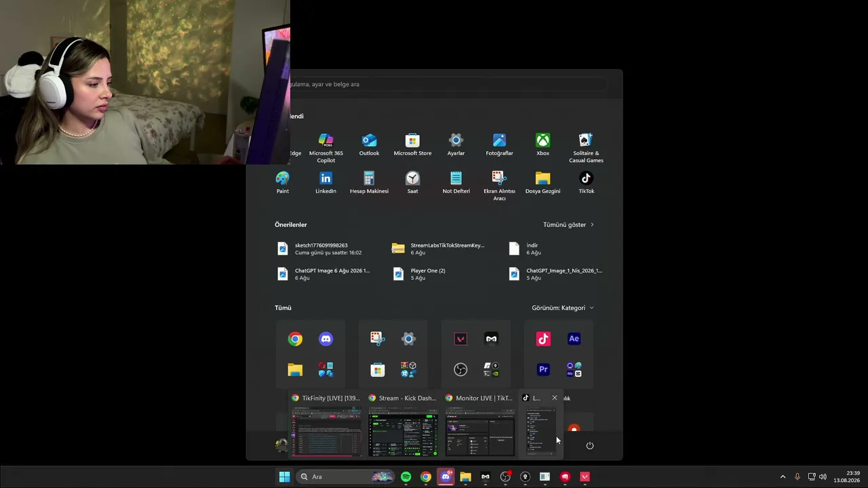Open the Paint app
The width and height of the screenshot is (868, 488).
point(283,183)
